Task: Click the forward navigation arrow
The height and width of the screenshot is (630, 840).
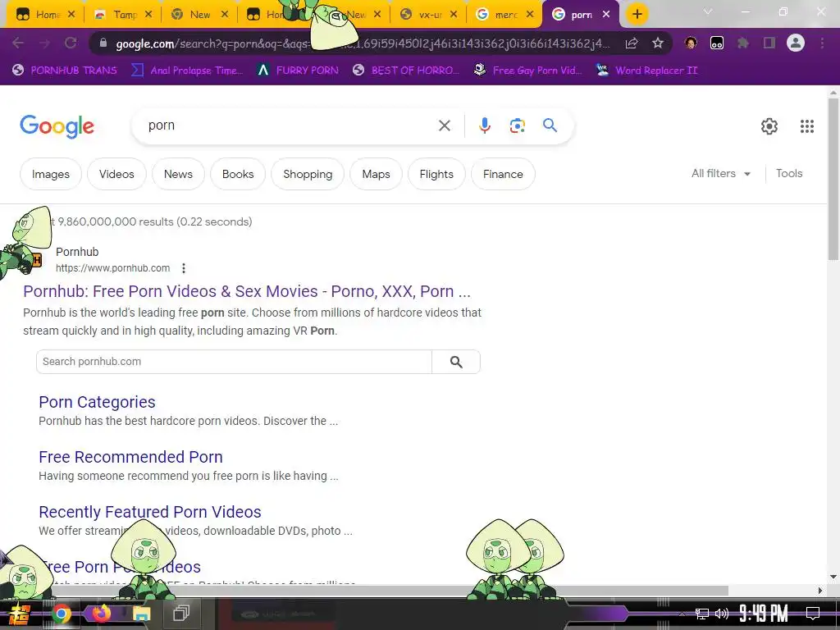Action: 44,43
